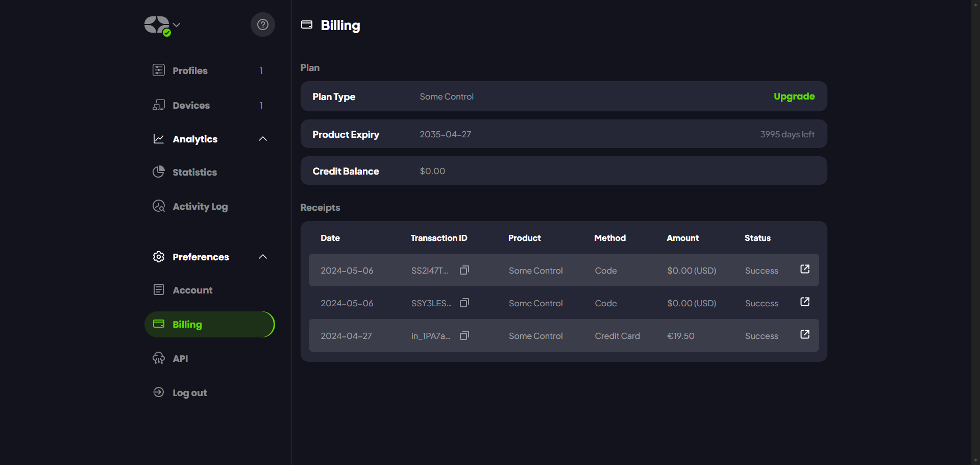Collapse the Preferences section
The image size is (980, 465).
[262, 257]
